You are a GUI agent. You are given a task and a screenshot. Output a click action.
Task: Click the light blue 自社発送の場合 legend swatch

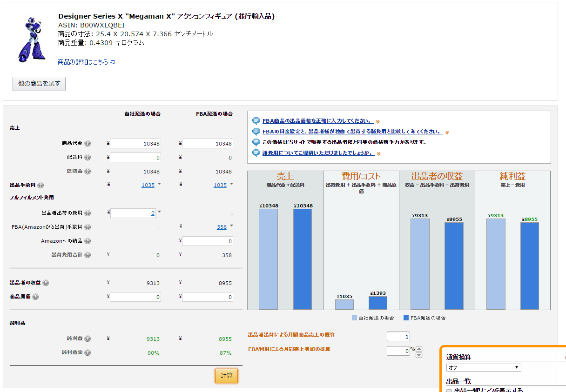pos(354,318)
